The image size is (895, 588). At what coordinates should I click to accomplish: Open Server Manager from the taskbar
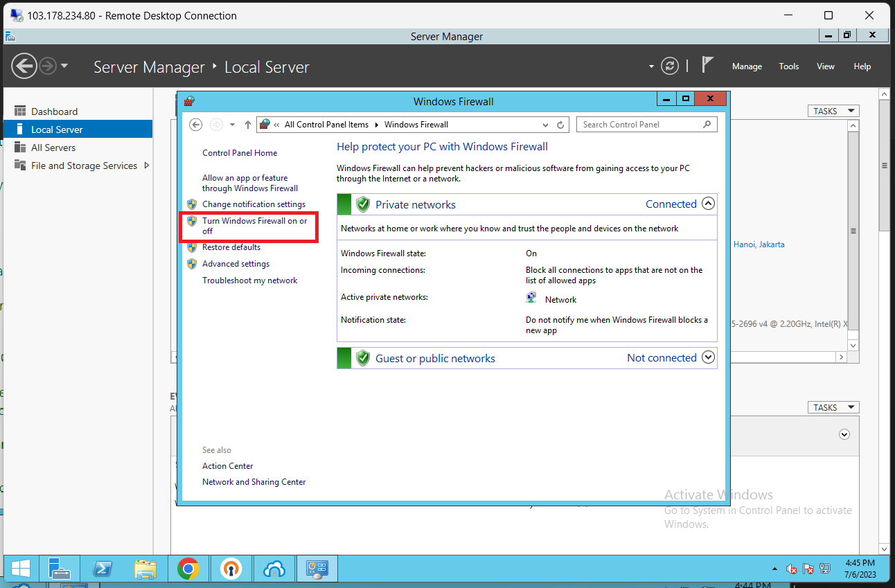tap(60, 569)
